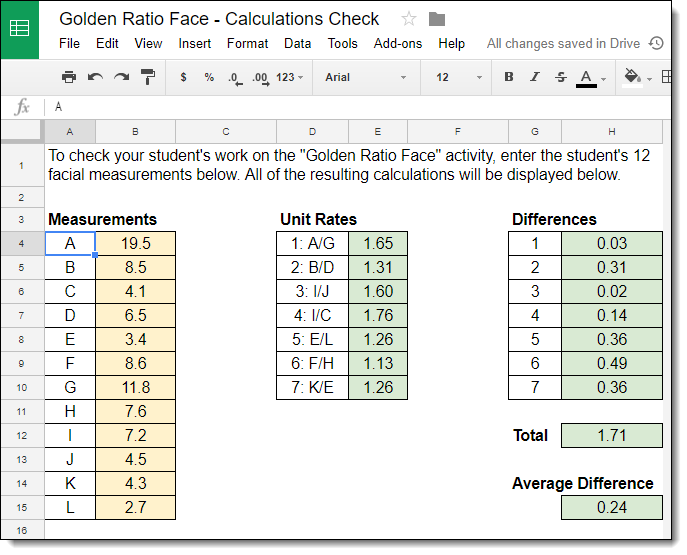The width and height of the screenshot is (687, 555).
Task: Click the Redo arrow icon
Action: (x=121, y=77)
